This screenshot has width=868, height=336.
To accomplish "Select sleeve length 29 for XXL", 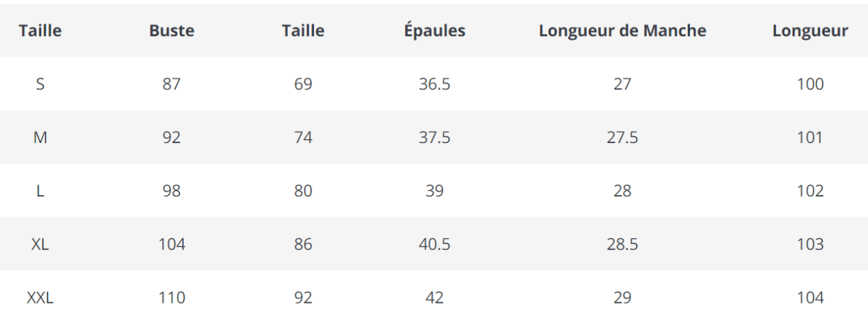I will point(622,298).
